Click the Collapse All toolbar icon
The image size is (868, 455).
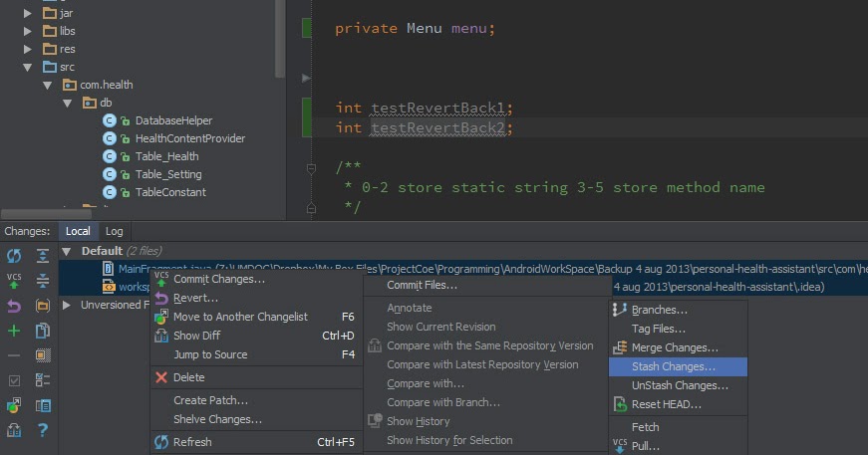43,281
